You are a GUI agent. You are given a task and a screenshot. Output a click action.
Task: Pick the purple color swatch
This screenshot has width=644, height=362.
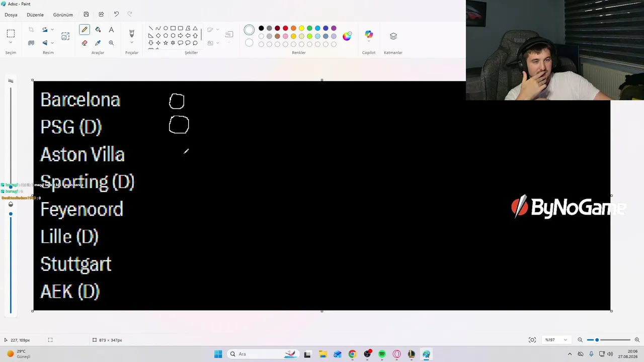click(x=334, y=28)
